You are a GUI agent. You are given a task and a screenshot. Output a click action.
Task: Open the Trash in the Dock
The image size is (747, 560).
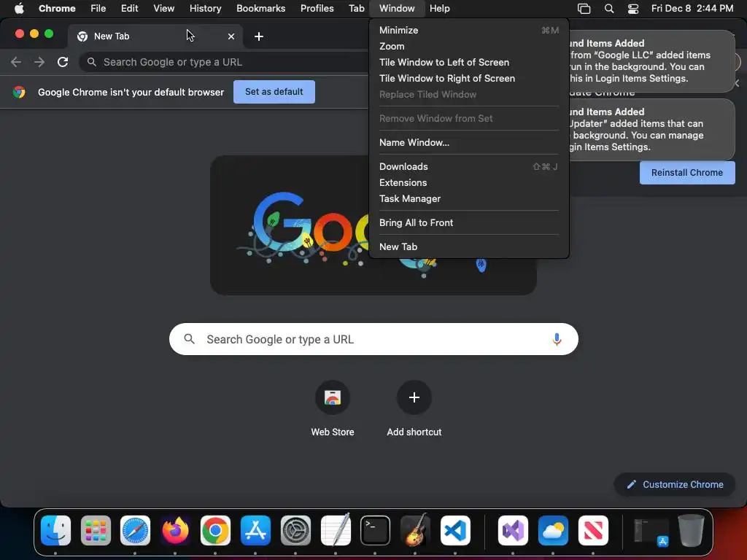[x=692, y=530]
